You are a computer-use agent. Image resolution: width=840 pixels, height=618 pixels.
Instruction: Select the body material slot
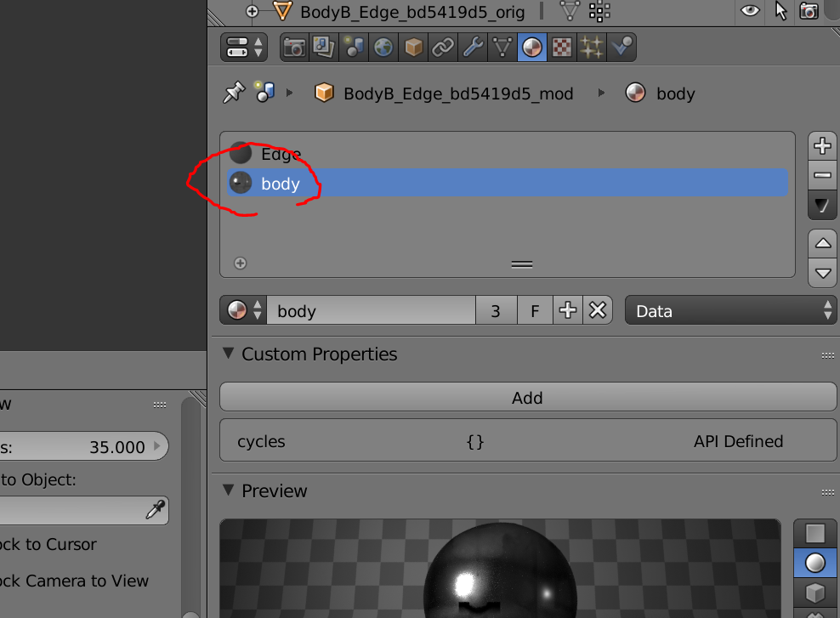click(508, 183)
